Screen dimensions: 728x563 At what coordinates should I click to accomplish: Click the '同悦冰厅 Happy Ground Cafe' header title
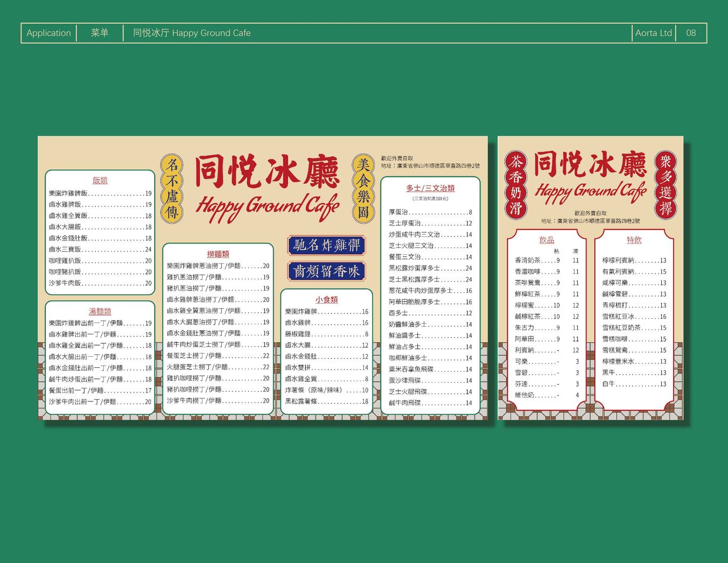[x=192, y=33]
